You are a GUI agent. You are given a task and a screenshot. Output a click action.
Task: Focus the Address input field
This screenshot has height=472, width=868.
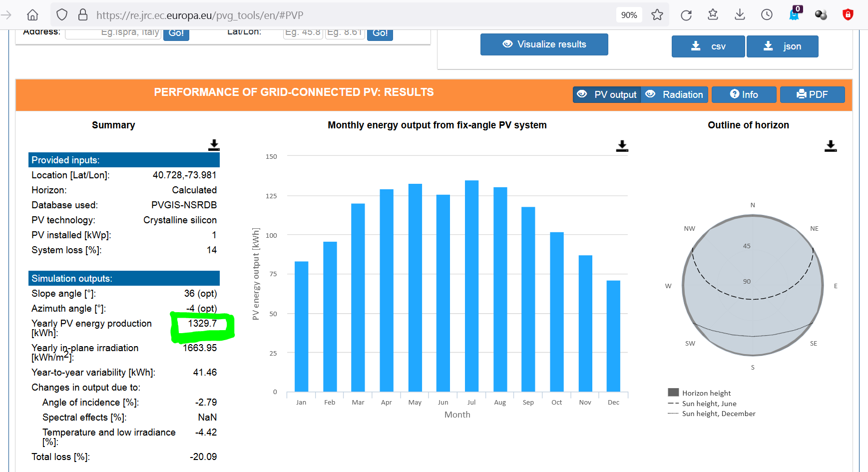113,32
